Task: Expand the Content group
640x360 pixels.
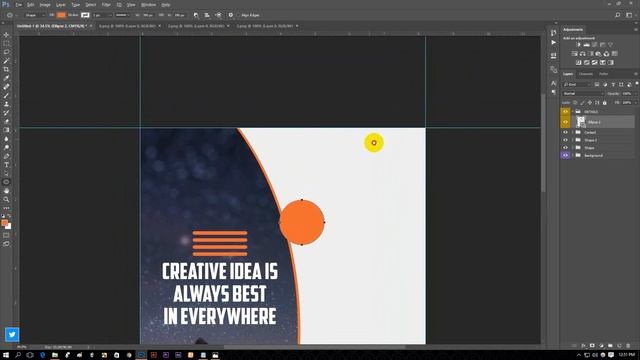Action: (573, 132)
